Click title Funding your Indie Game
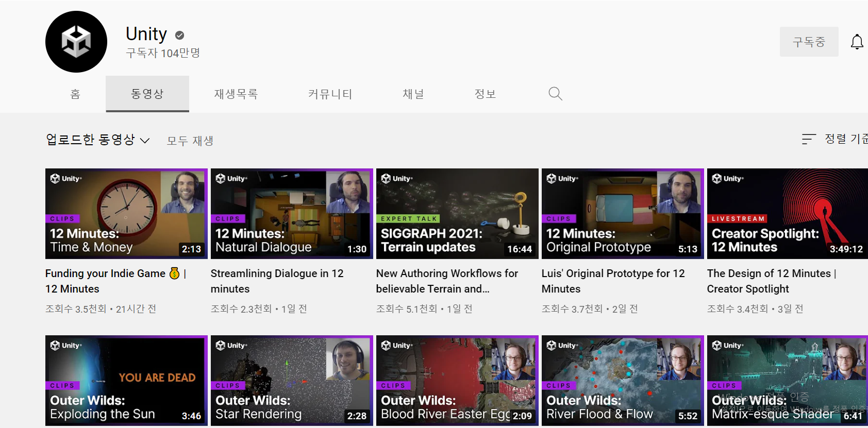Screen dimensions: 868x428 tap(115, 281)
